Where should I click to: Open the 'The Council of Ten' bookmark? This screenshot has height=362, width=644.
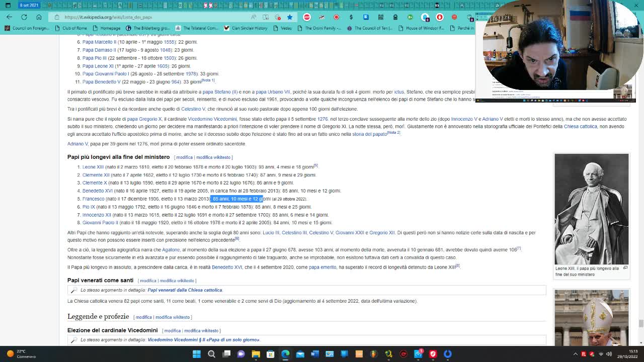coord(370,28)
